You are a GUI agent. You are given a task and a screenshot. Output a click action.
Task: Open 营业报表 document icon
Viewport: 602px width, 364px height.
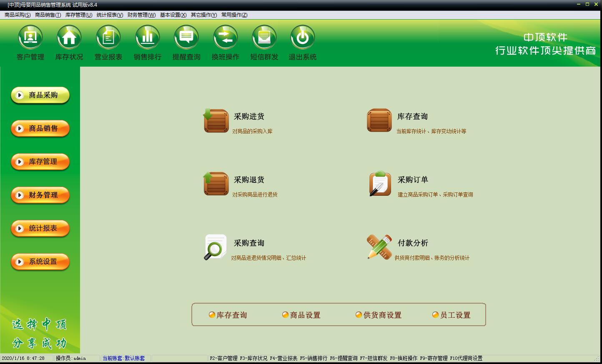(x=108, y=37)
